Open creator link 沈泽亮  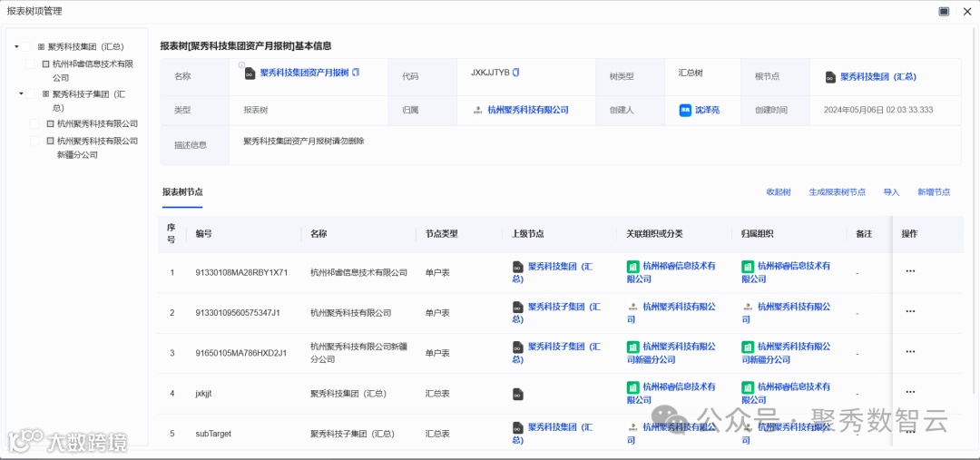coord(708,110)
